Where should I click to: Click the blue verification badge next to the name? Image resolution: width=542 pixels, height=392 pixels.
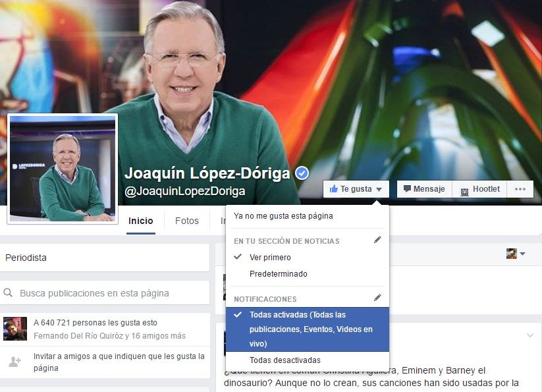302,172
